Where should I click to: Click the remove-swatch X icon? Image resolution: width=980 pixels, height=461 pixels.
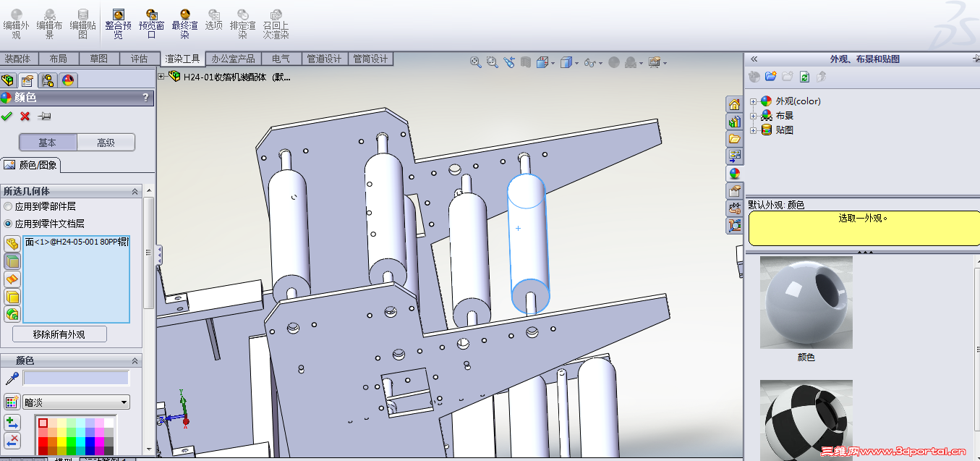(x=12, y=441)
